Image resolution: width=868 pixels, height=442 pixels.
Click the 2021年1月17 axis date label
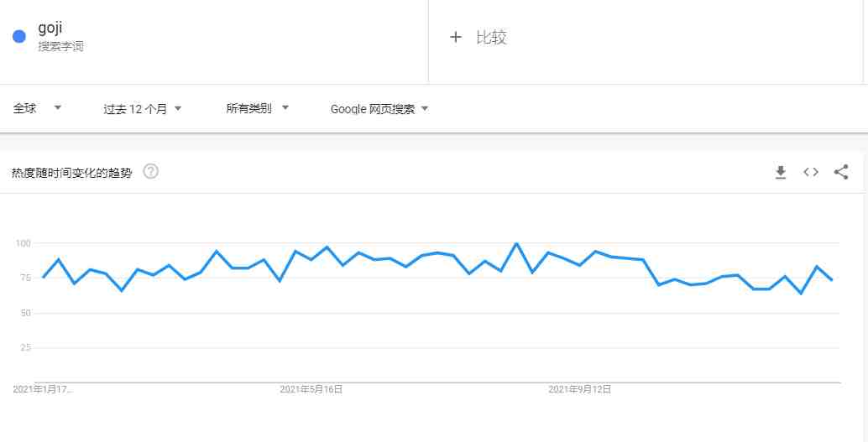43,389
